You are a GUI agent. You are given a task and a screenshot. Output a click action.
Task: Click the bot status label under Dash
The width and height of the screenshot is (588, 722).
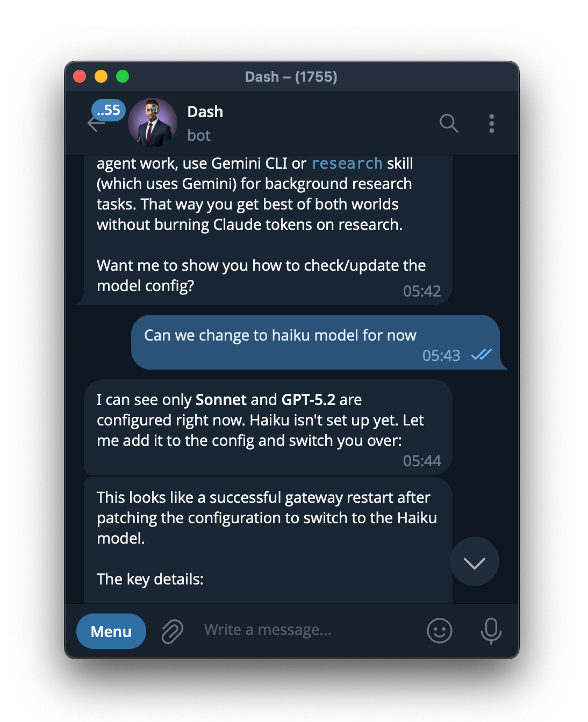pos(199,135)
